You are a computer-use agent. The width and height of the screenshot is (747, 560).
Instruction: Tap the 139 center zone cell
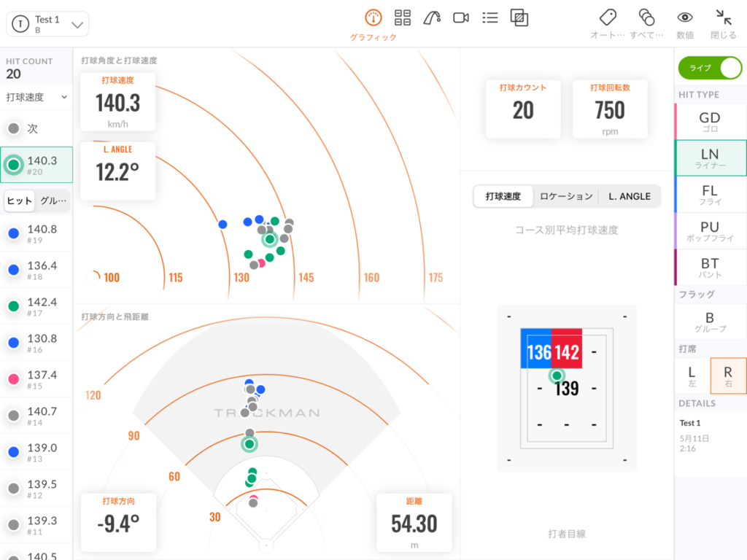(x=566, y=389)
